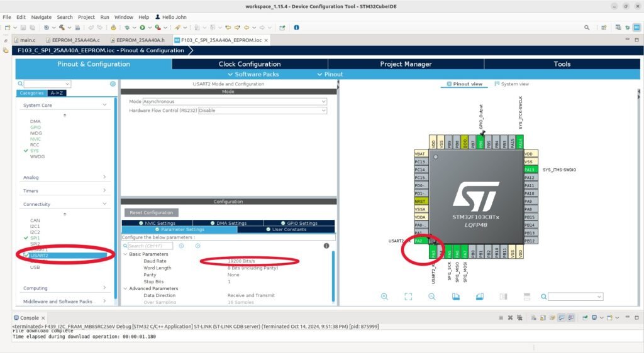Open the Software Packs dropdown

253,74
